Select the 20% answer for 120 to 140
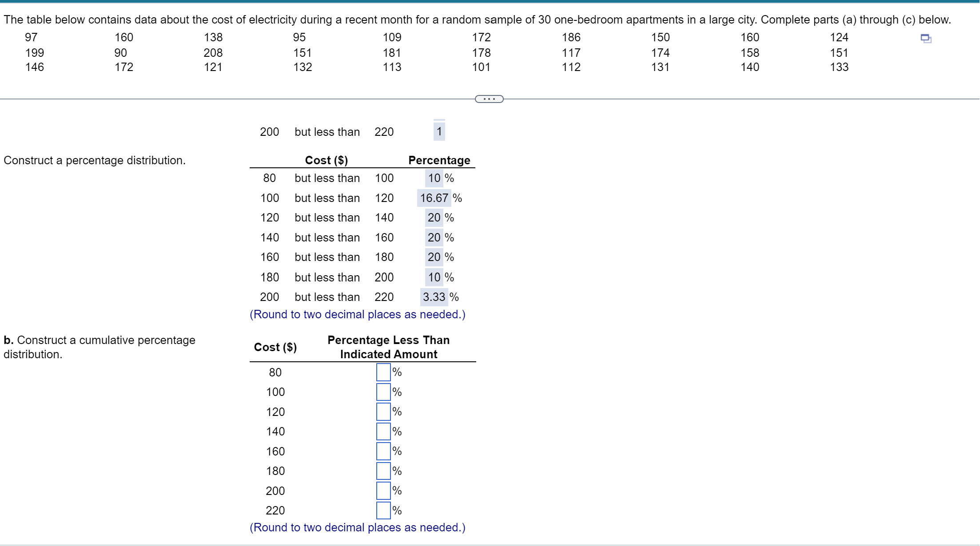The height and width of the screenshot is (546, 980). click(434, 218)
